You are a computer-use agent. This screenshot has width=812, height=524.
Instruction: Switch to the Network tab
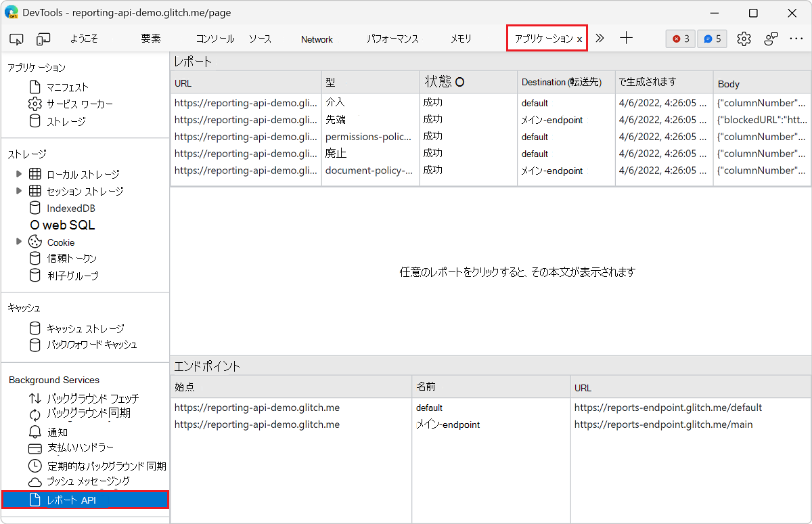point(317,39)
